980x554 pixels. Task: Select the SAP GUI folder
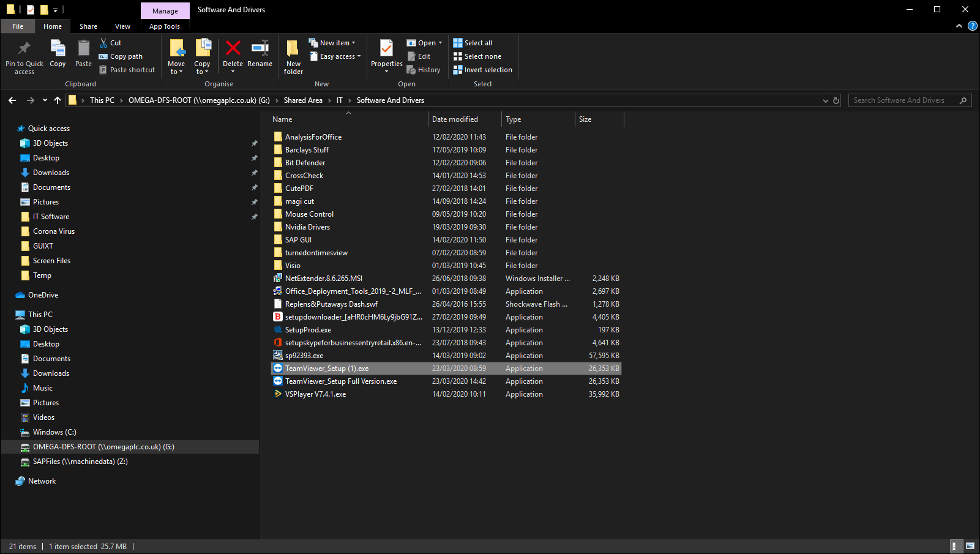[446, 240]
